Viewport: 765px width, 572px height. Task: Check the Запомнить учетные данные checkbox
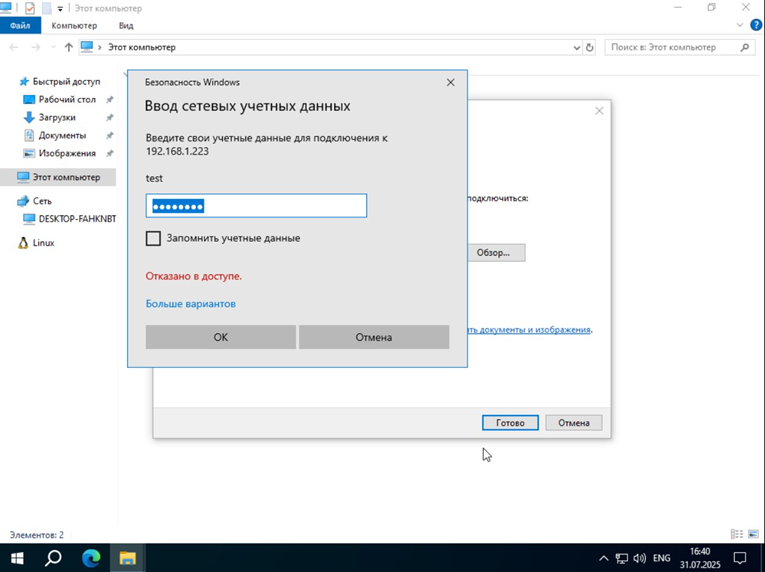[x=153, y=238]
